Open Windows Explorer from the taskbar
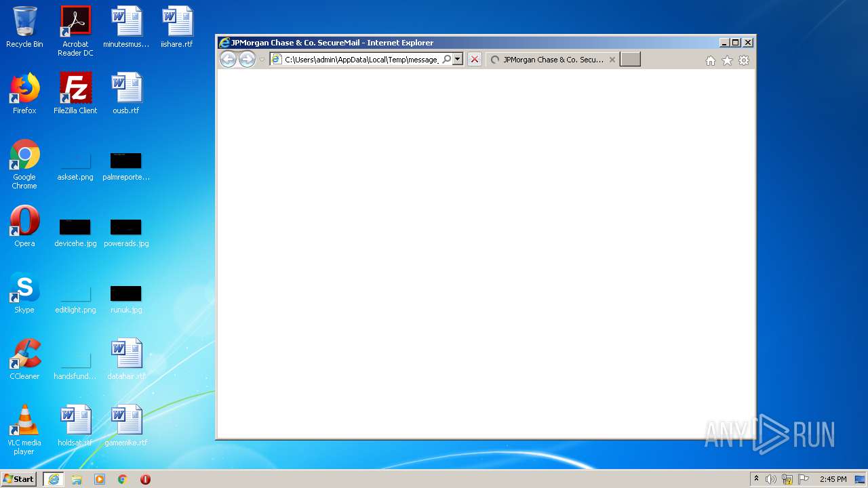 pos(77,479)
